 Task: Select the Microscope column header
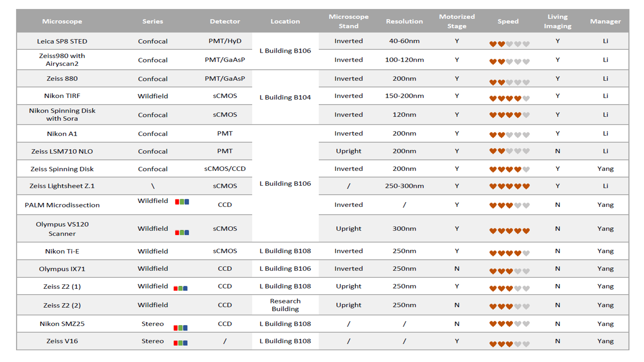(x=62, y=21)
